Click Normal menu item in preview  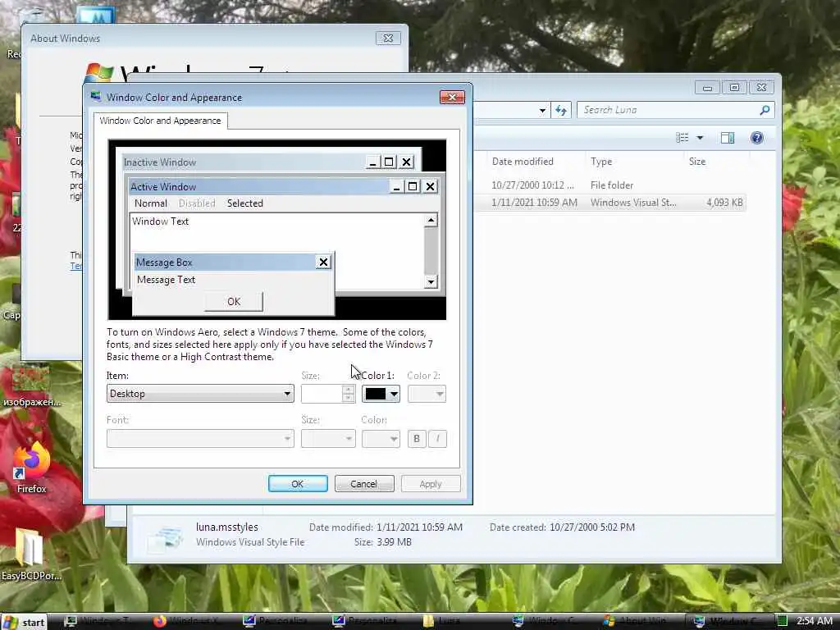pos(151,203)
